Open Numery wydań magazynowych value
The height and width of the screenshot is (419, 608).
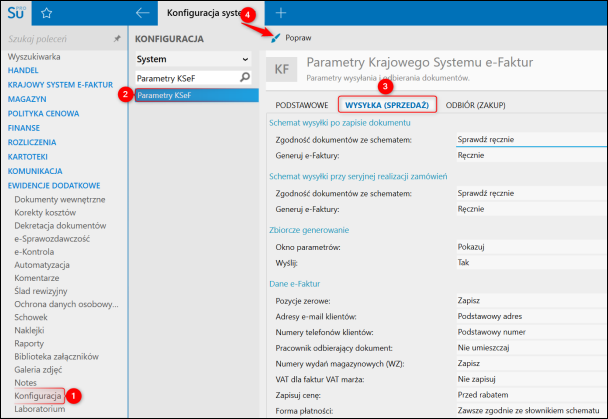tap(531, 364)
